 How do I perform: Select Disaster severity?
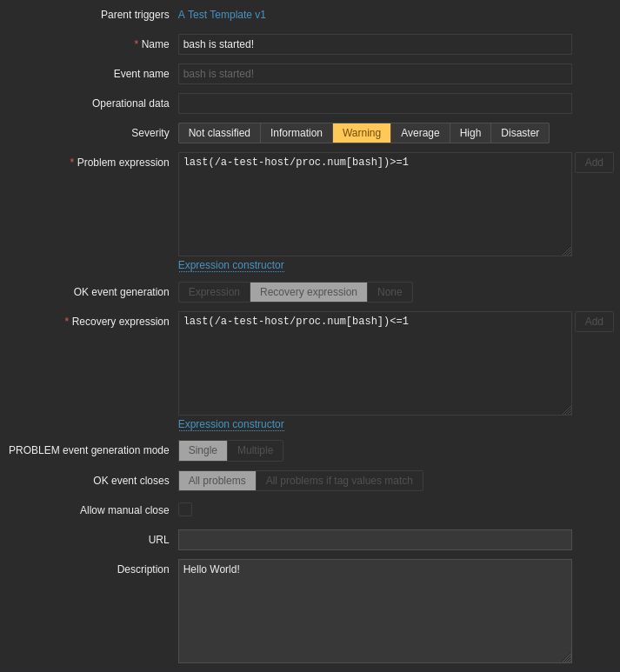coord(520,133)
